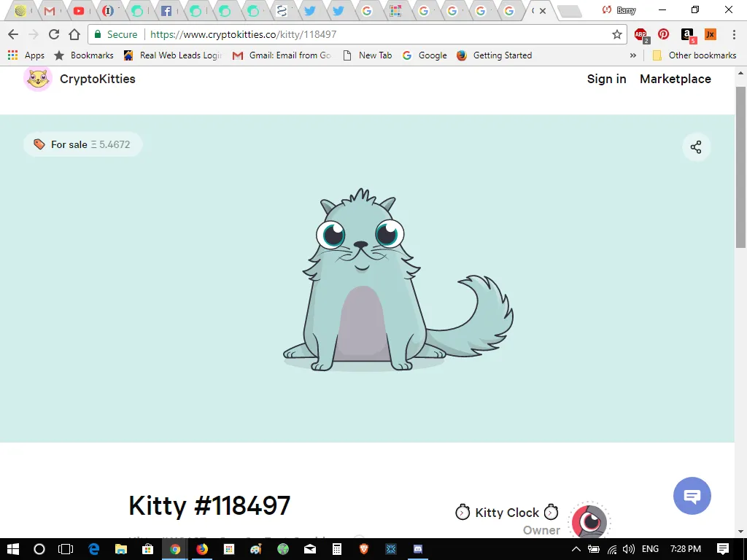Click the Barry profile button
747x560 pixels.
[x=619, y=10]
